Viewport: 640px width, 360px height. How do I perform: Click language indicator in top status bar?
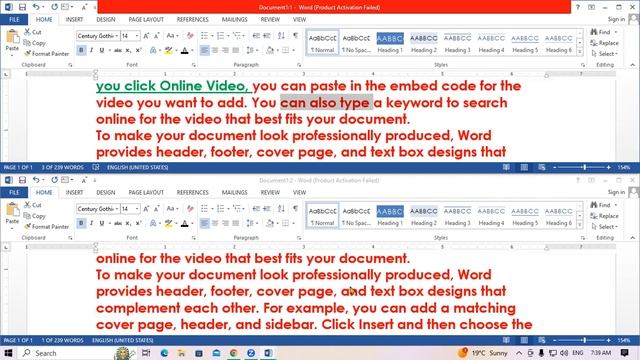[137, 167]
